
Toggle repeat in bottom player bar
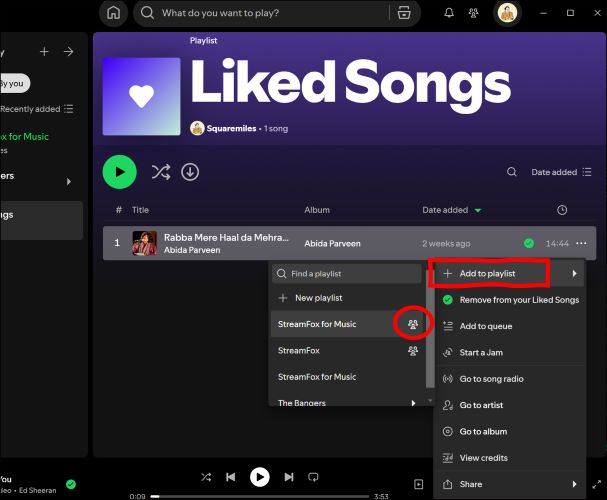(x=313, y=477)
